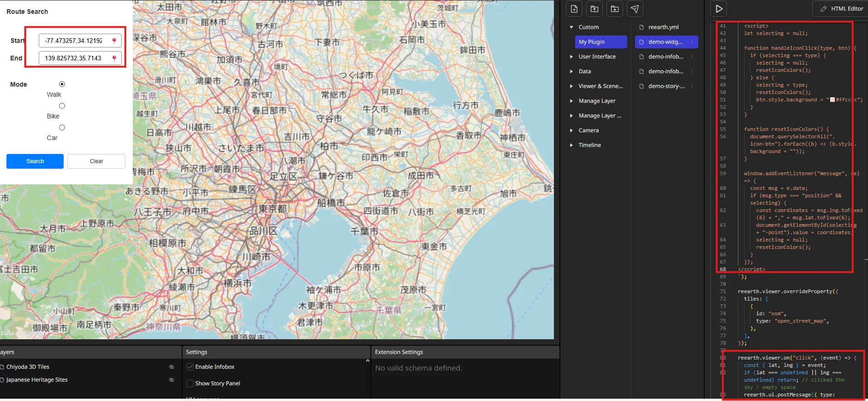
Task: Toggle visibility of Japanese Heritage Sites layer
Action: coord(172,380)
